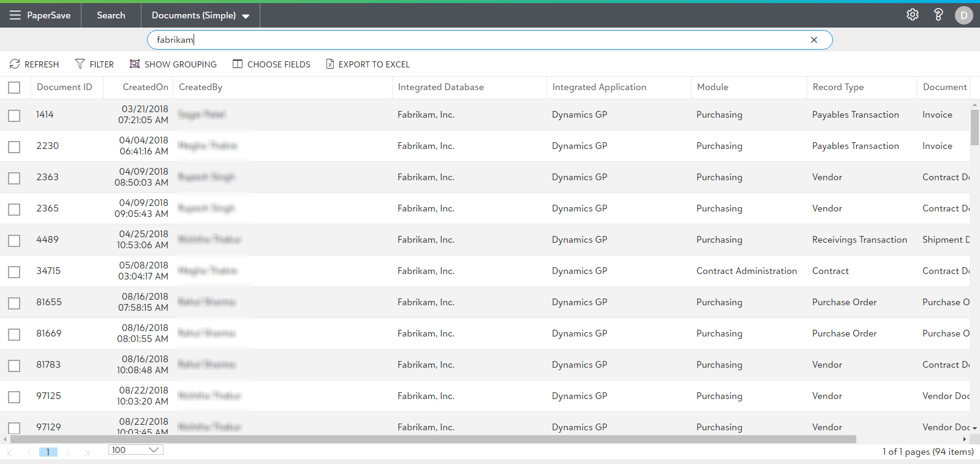Check the box for document 1414

click(14, 115)
